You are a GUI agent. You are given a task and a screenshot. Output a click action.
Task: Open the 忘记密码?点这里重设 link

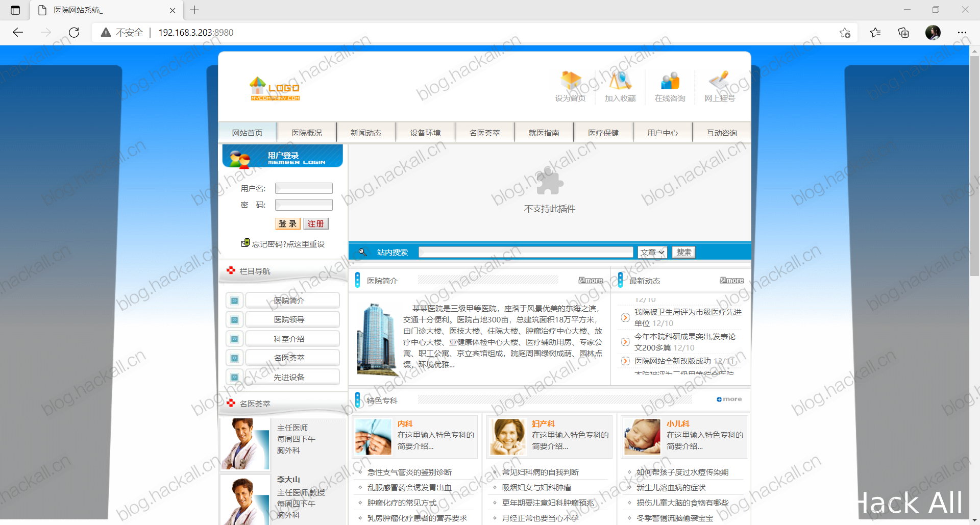[x=288, y=244]
